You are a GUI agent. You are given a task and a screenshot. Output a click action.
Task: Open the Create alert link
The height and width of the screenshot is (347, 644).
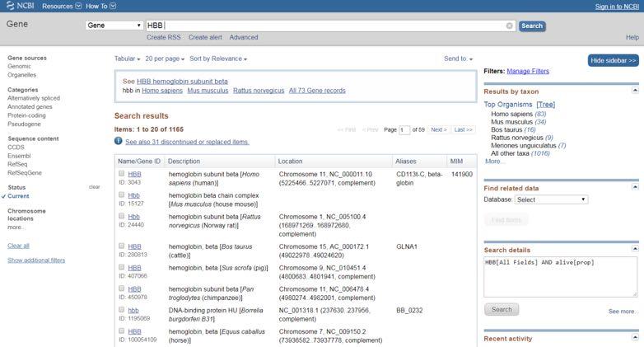coord(205,37)
